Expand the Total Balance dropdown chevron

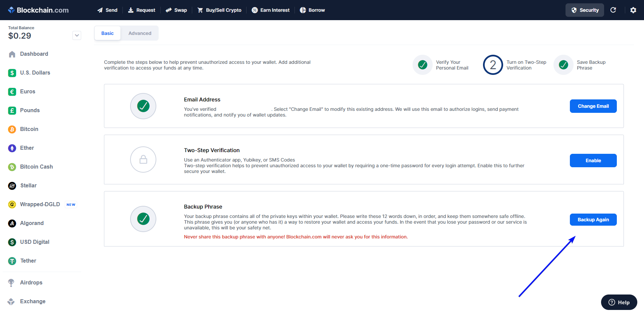[x=77, y=35]
